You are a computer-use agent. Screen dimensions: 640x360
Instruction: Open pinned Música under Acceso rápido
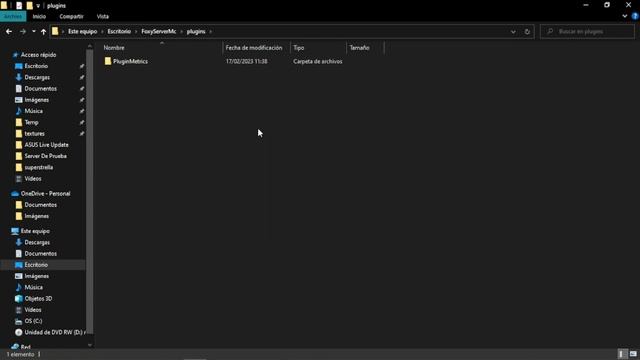pos(33,111)
